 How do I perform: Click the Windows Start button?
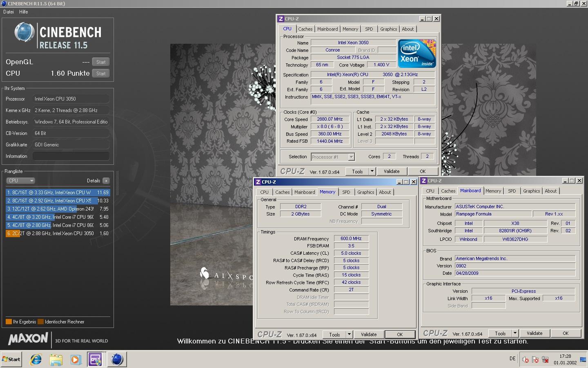pos(11,359)
